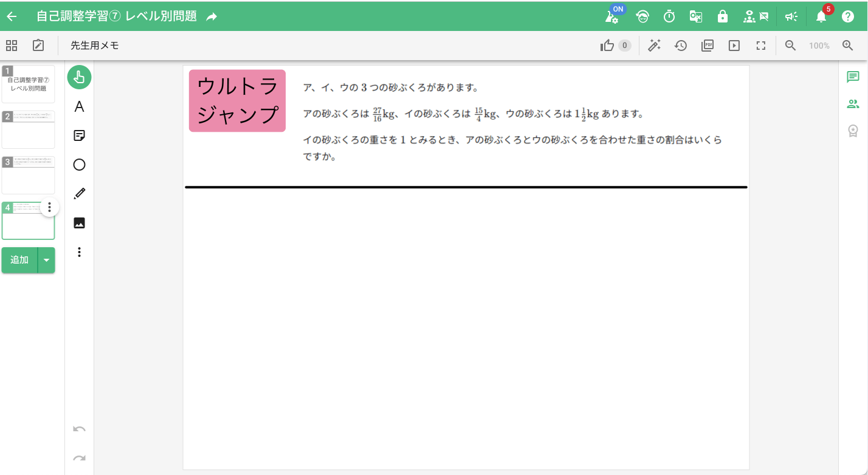Select the text tool labeled A
The height and width of the screenshot is (475, 868).
(x=79, y=107)
